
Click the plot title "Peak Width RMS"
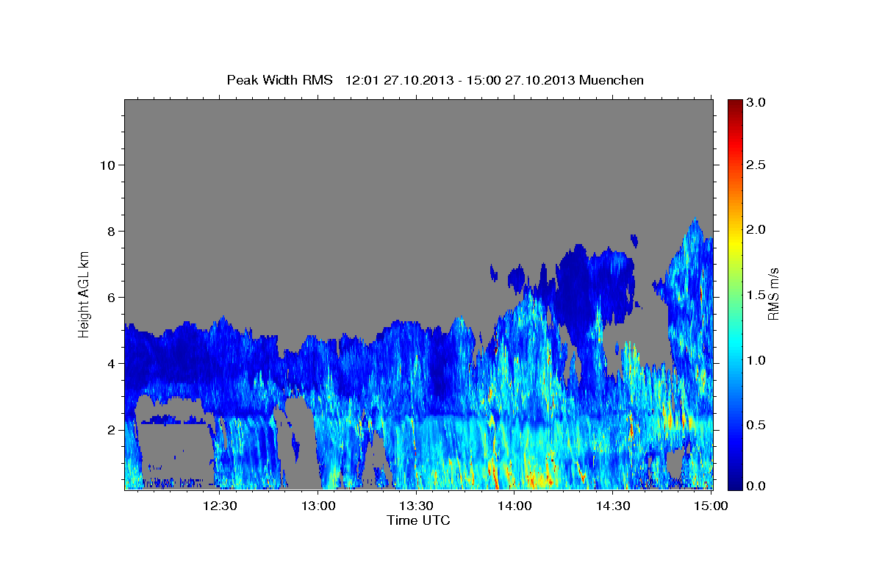pos(279,80)
